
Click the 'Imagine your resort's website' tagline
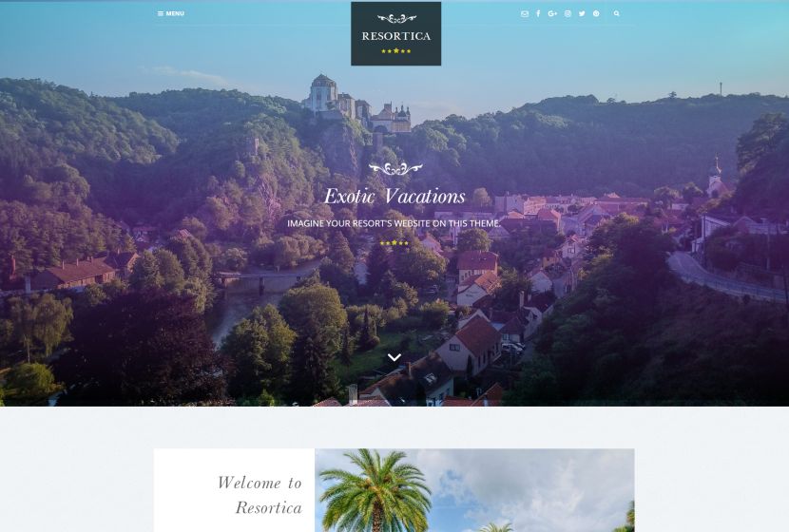pyautogui.click(x=394, y=223)
